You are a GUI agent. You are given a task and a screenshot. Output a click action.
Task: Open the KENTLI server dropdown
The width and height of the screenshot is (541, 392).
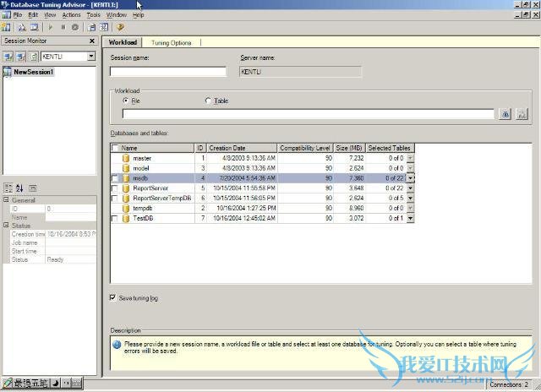click(x=91, y=57)
